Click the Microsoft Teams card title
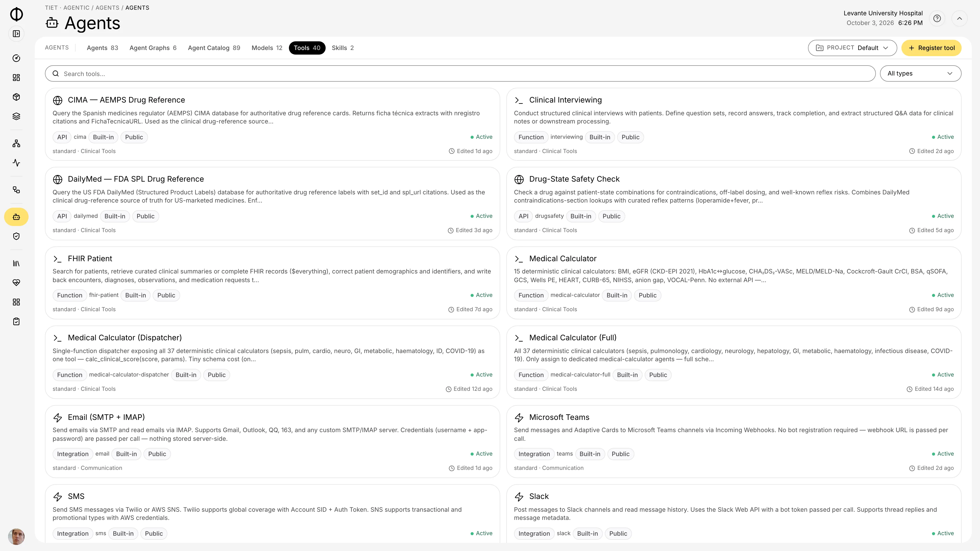This screenshot has height=551, width=980. [x=559, y=417]
